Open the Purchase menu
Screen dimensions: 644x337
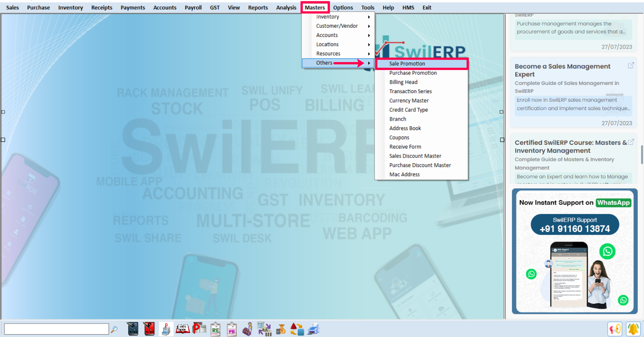pos(38,7)
